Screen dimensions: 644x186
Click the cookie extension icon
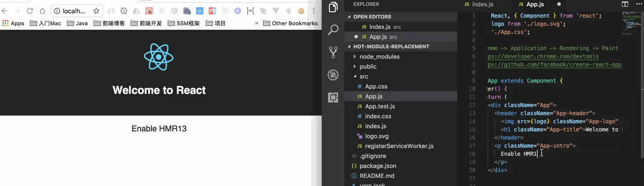pyautogui.click(x=301, y=11)
